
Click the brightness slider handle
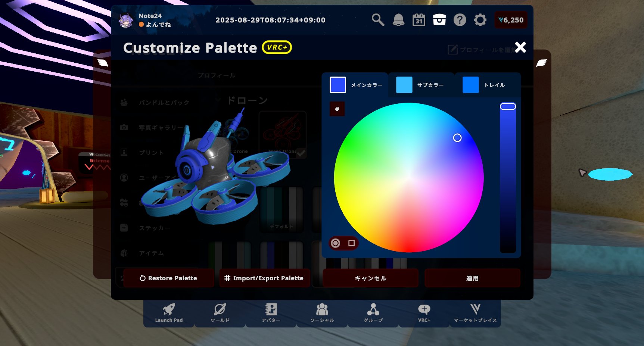pos(508,107)
